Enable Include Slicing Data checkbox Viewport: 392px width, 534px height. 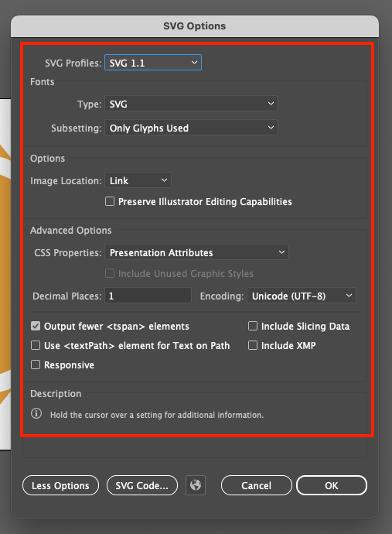(253, 326)
